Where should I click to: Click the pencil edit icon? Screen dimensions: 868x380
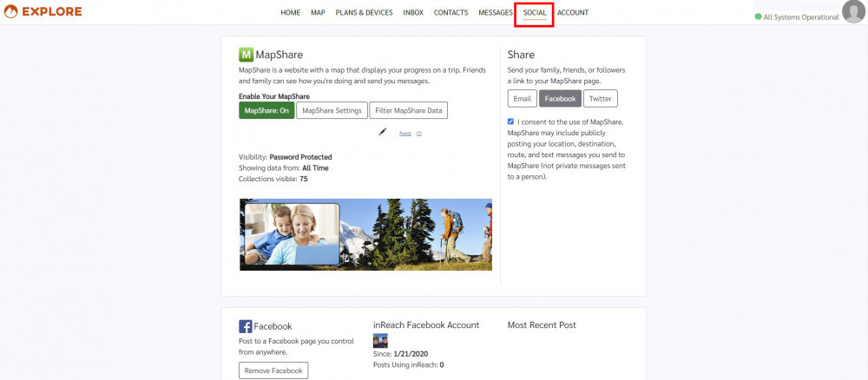383,132
